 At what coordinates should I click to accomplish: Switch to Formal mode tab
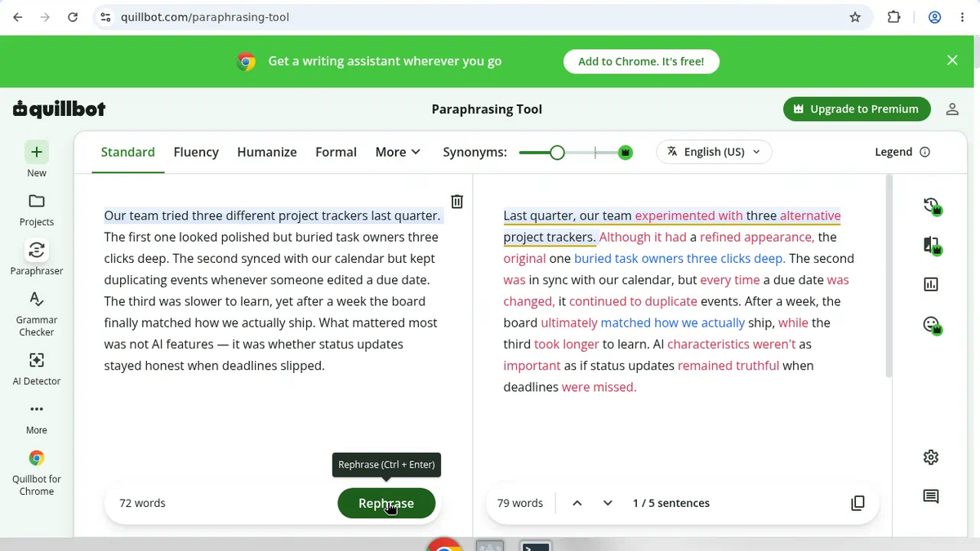pos(336,152)
